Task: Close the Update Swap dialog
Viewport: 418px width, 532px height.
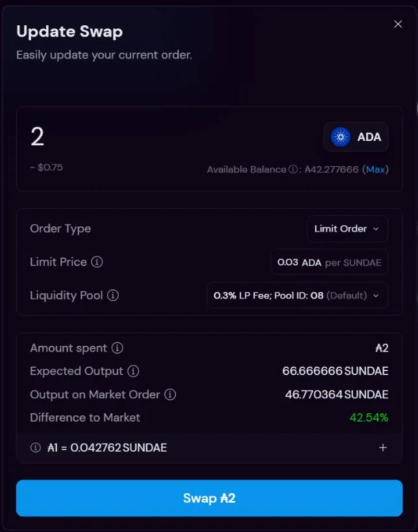Action: (398, 24)
